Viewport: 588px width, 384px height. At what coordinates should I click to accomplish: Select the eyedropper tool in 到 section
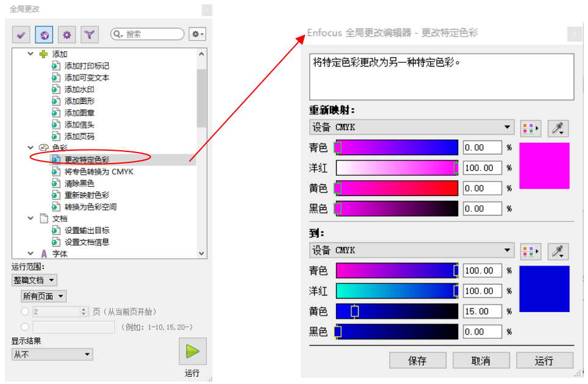(558, 251)
